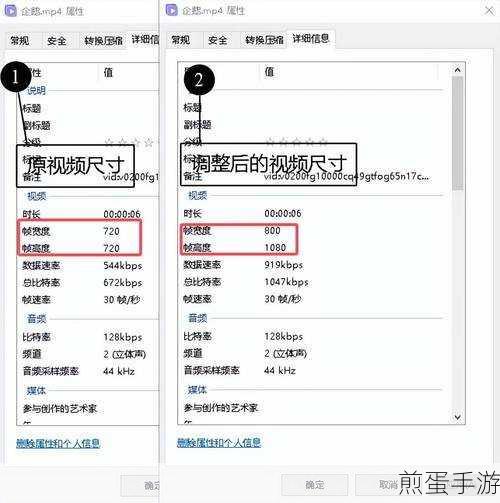Click the 音频 section heading in the right window
Viewport: 500px width, 503px height.
(x=197, y=318)
